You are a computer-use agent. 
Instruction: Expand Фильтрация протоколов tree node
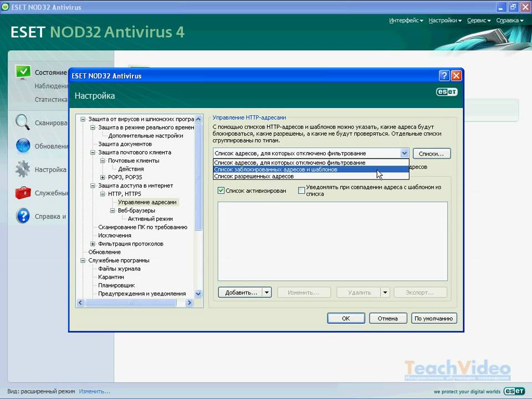pos(93,244)
